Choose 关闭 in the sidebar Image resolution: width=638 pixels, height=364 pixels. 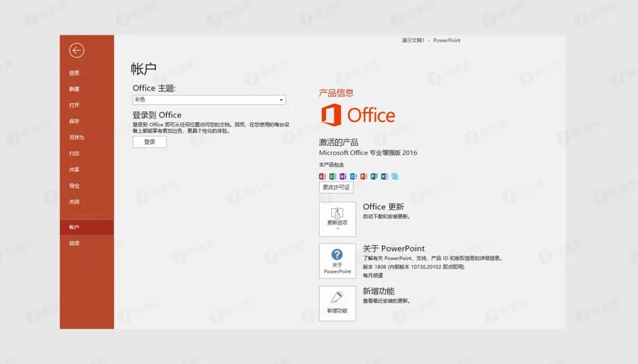74,202
